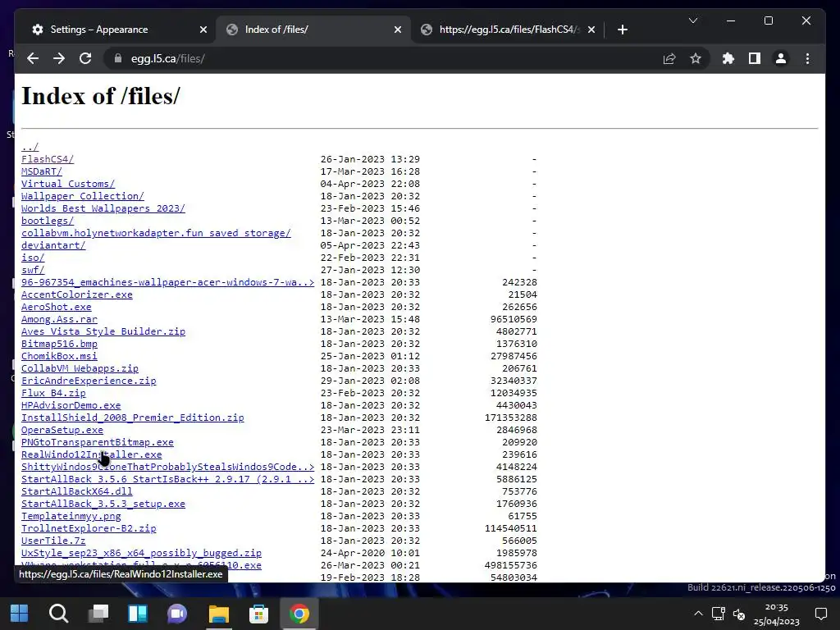This screenshot has height=630, width=840.
Task: Download AeroShot.exe
Action: point(57,307)
